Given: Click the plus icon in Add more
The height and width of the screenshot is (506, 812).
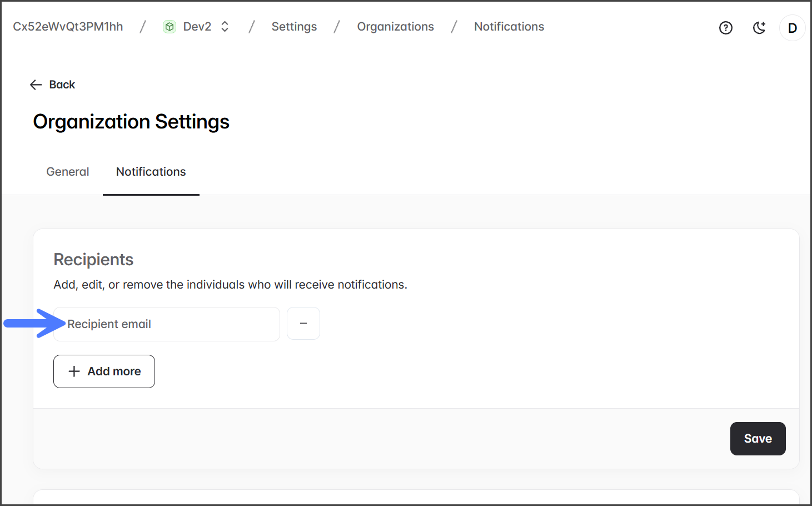Looking at the screenshot, I should coord(74,371).
